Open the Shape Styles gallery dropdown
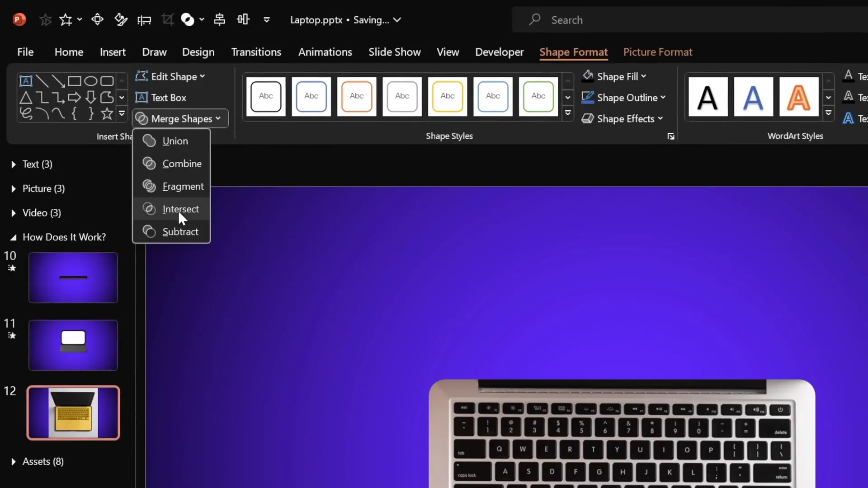The height and width of the screenshot is (488, 868). 568,114
